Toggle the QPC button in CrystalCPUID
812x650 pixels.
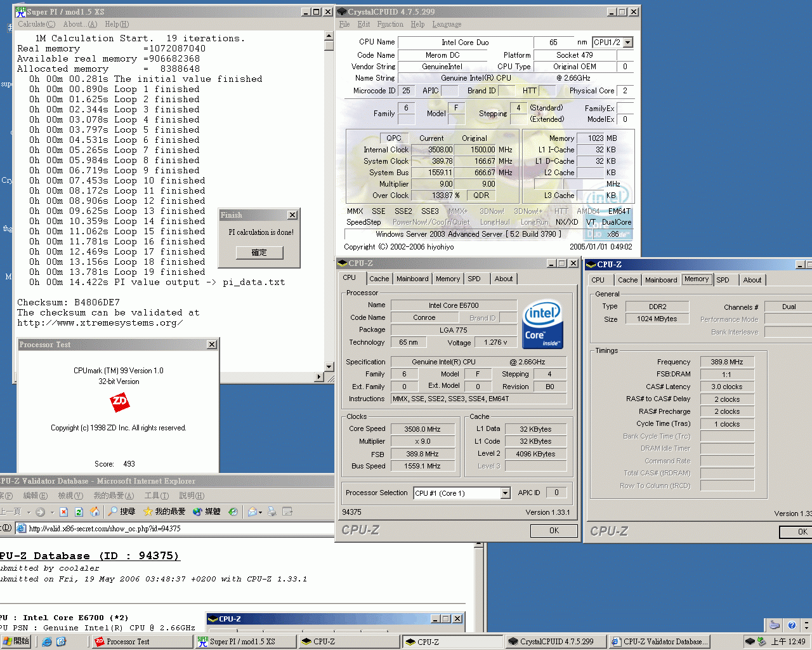pyautogui.click(x=394, y=138)
